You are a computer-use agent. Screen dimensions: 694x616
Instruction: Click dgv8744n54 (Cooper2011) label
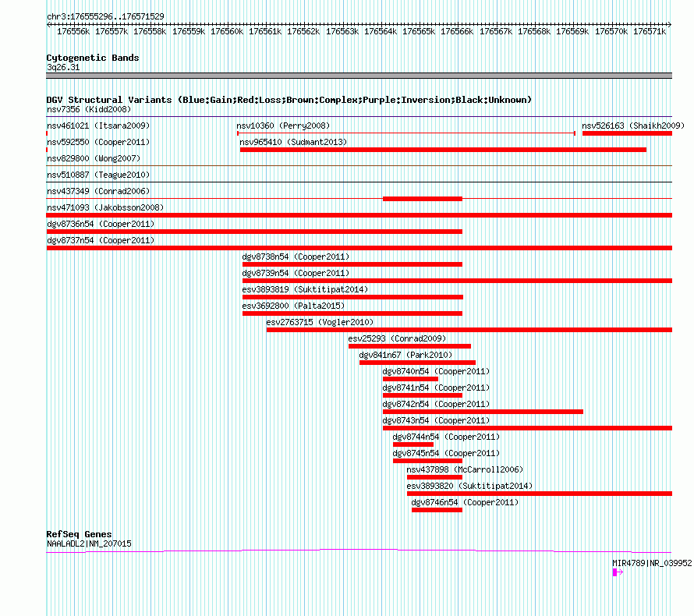446,437
